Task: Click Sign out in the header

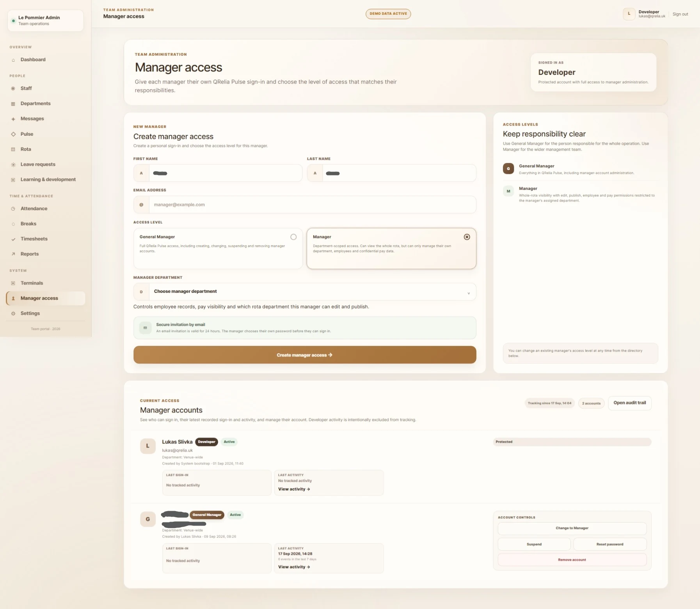Action: pyautogui.click(x=680, y=14)
